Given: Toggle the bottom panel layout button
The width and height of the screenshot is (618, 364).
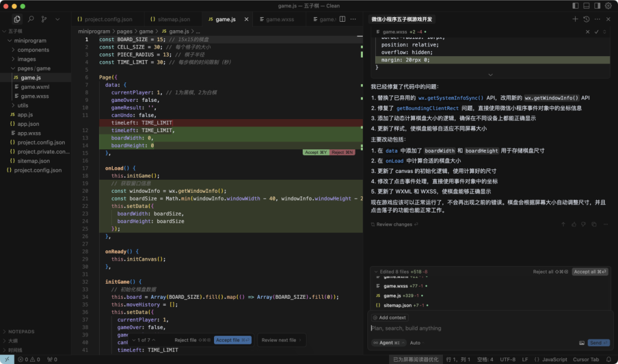Looking at the screenshot, I should pos(587,6).
